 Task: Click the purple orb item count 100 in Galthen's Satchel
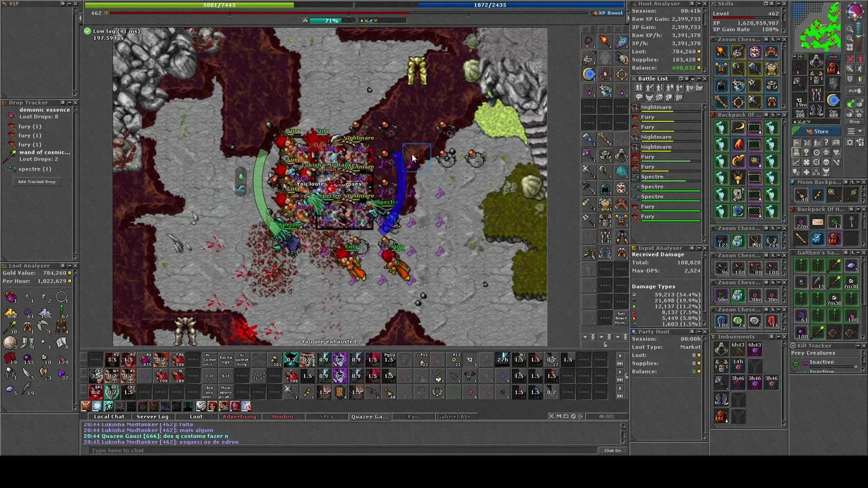pyautogui.click(x=802, y=332)
